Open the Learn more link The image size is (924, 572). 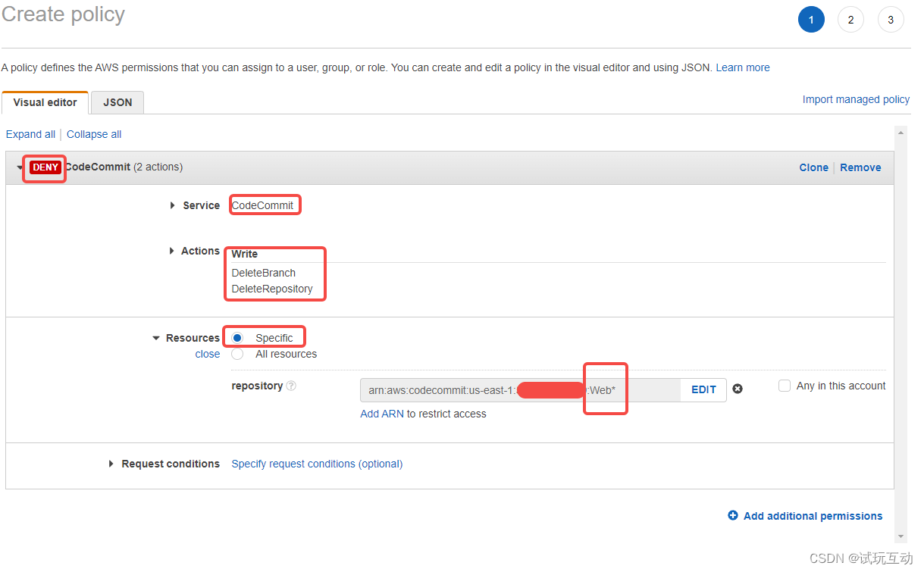(743, 67)
